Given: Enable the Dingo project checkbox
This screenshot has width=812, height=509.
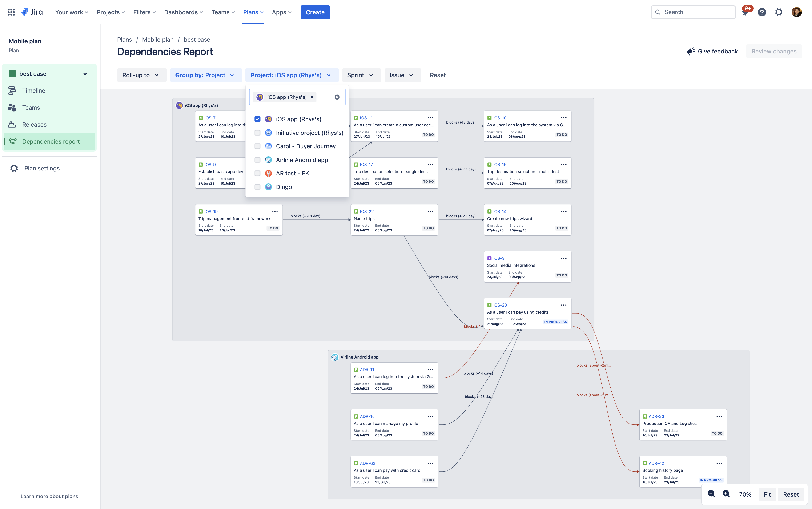Looking at the screenshot, I should [x=257, y=187].
